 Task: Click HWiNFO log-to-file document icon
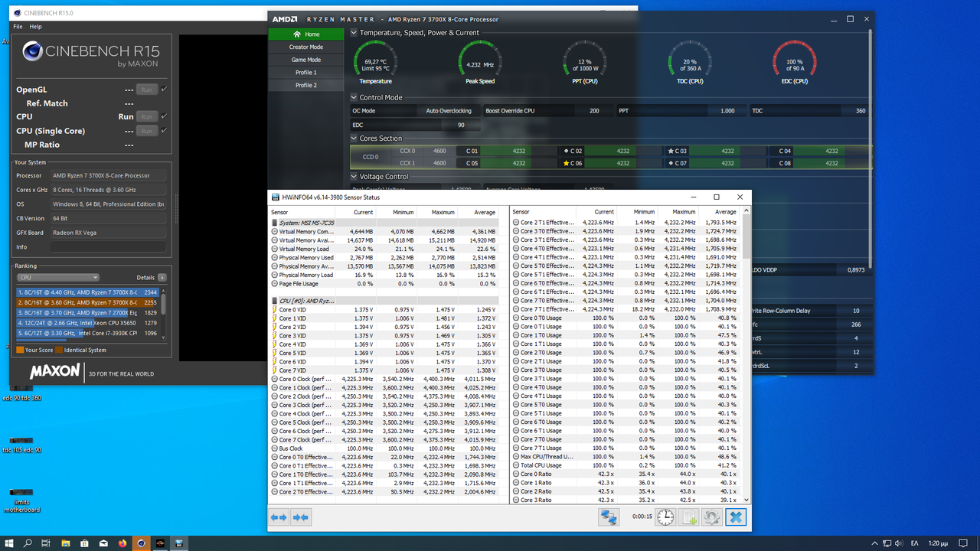[688, 517]
